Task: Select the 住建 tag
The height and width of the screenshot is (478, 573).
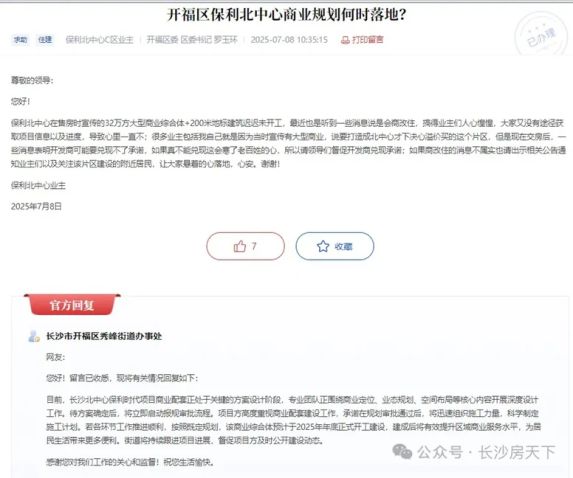Action: 45,39
